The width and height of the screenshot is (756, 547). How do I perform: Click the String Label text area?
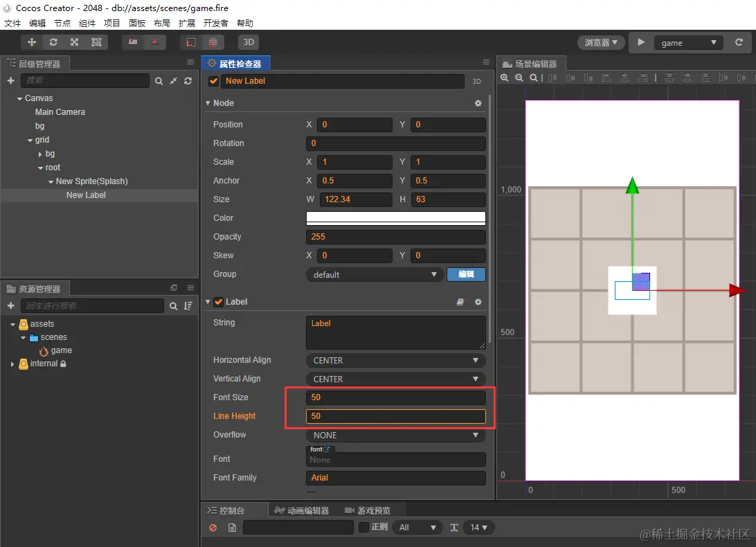395,332
